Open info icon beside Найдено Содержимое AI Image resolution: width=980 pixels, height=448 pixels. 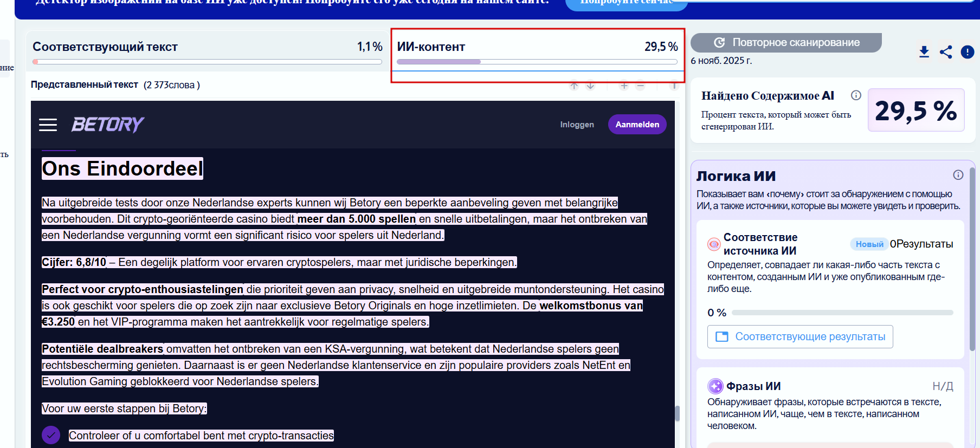[856, 95]
